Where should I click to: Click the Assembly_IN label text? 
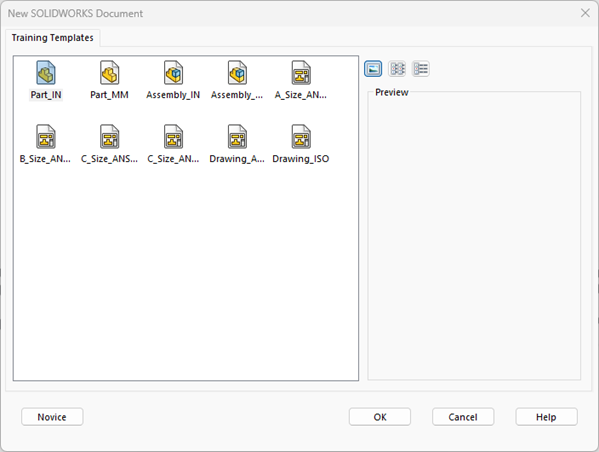pyautogui.click(x=173, y=95)
